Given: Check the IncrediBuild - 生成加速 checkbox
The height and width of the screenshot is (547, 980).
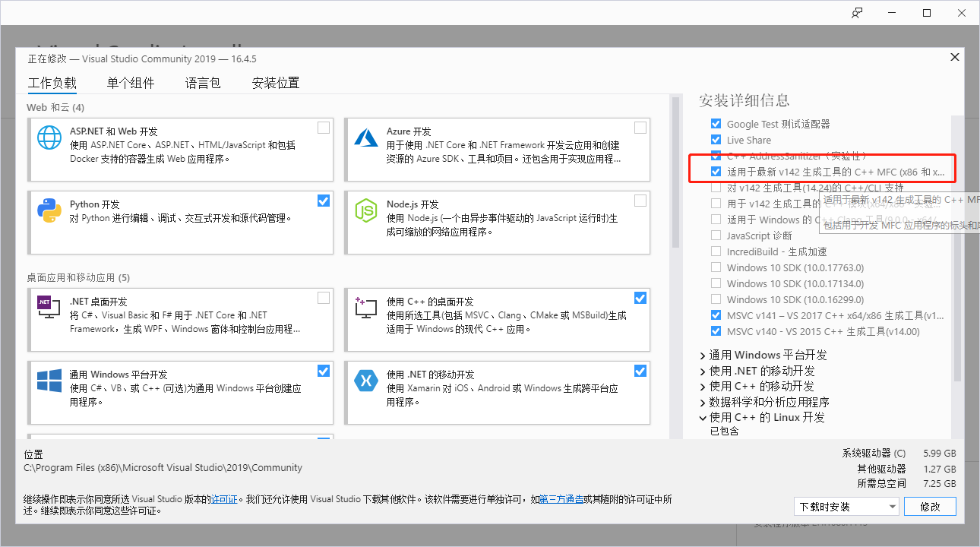Looking at the screenshot, I should [x=716, y=251].
